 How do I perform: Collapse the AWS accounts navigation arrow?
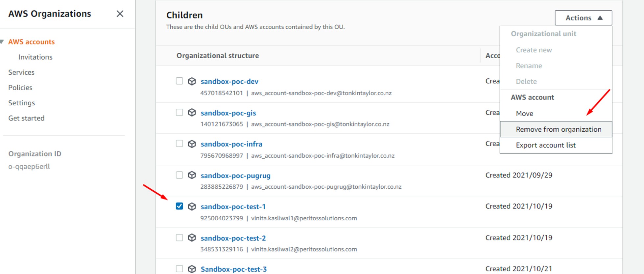tap(2, 42)
